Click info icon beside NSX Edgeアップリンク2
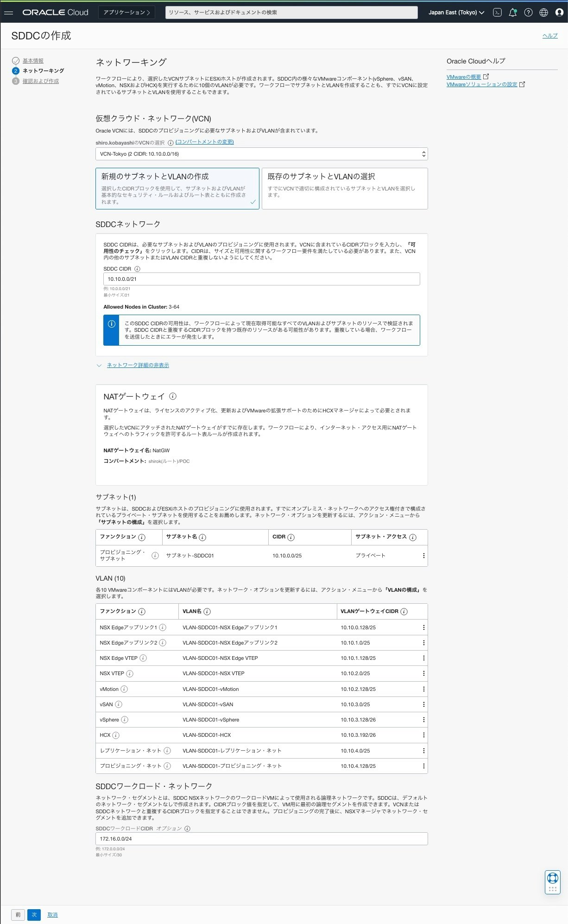 point(163,643)
